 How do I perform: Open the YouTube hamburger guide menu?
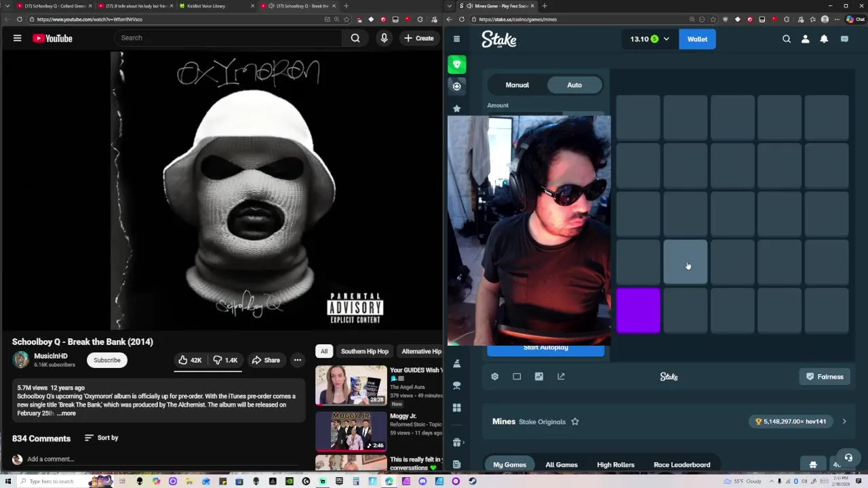[17, 38]
